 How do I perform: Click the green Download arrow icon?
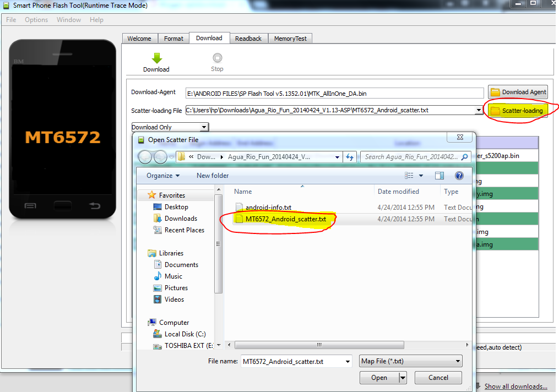point(157,58)
